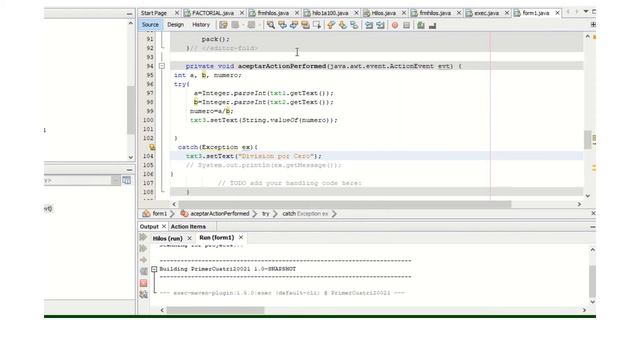This screenshot has width=640, height=360.
Task: Expand the arrow after try breadcrumb
Action: click(275, 213)
